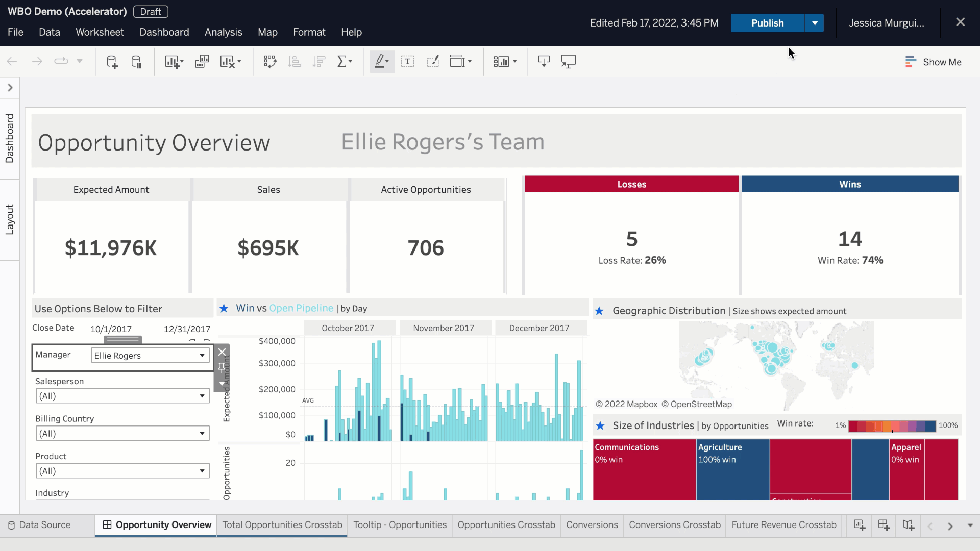Select the Add marks label icon

[408, 62]
